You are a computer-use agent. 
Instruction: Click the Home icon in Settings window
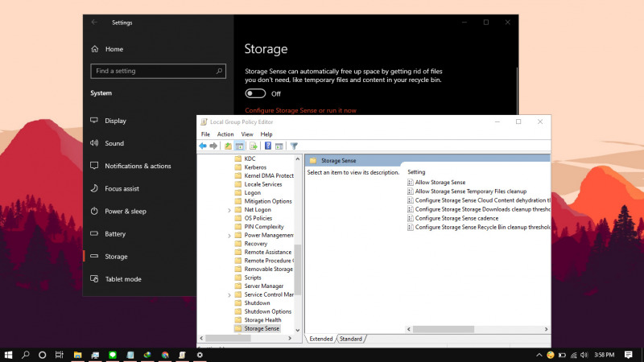point(95,49)
